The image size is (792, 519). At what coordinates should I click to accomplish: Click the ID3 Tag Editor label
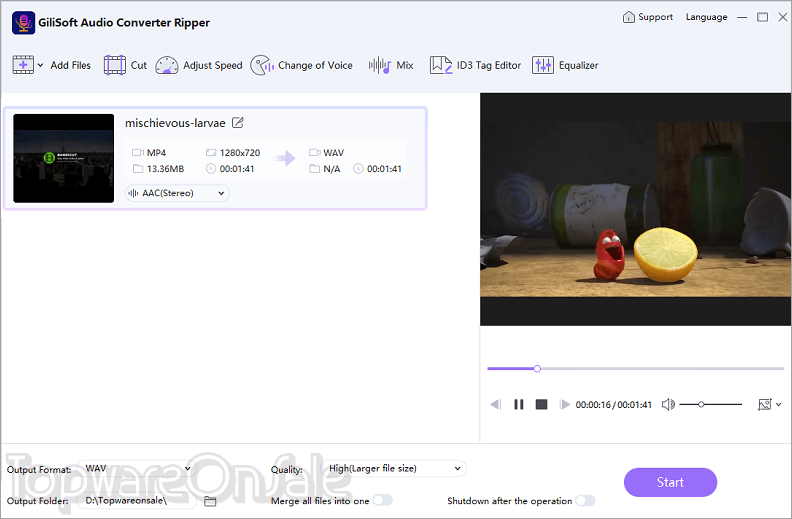click(x=488, y=65)
